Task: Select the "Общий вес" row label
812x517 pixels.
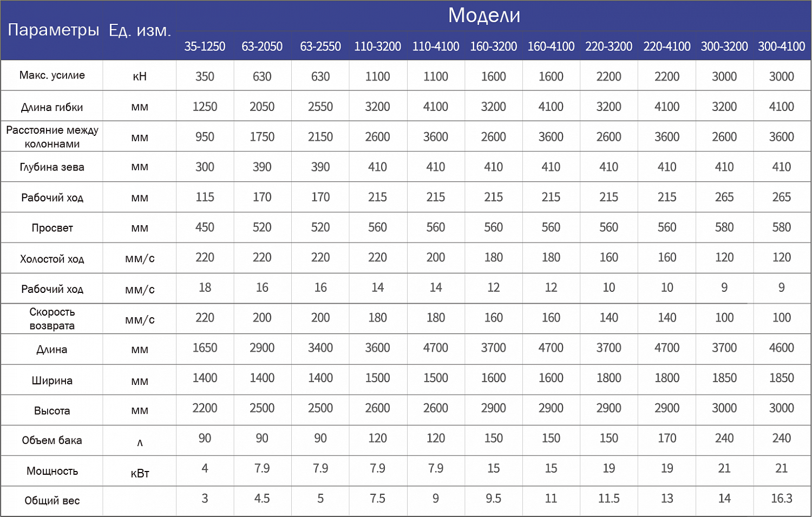Action: click(52, 501)
